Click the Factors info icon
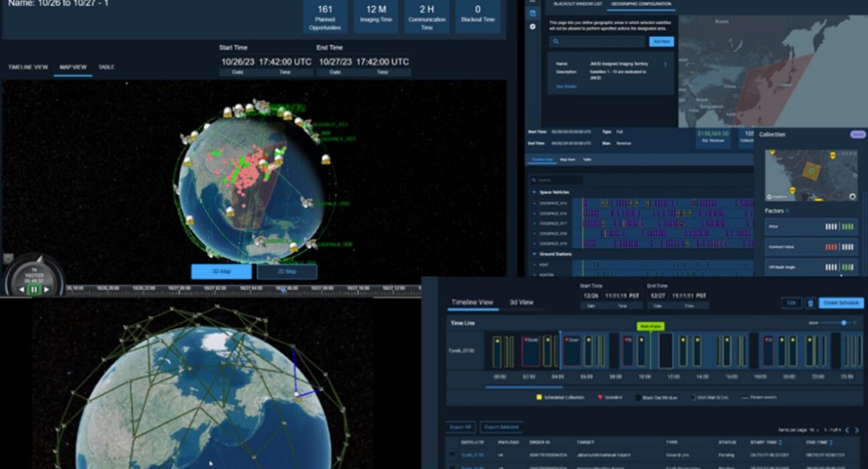Screen dimensions: 868x469 point(787,210)
